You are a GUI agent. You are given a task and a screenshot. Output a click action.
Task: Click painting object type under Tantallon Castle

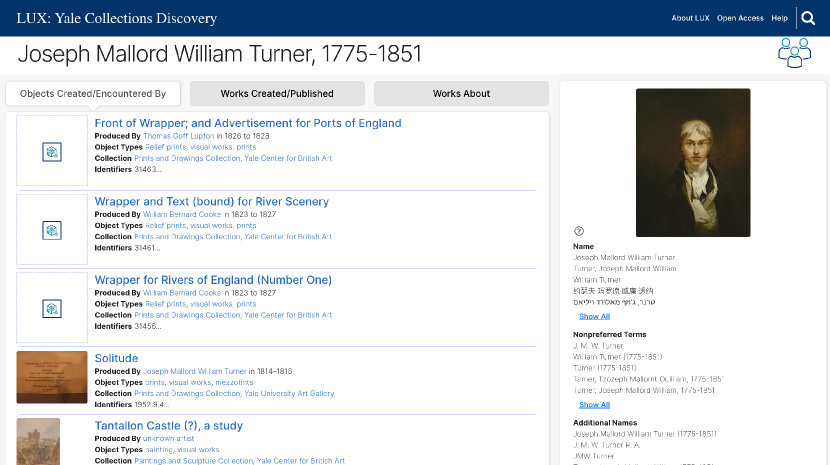point(159,450)
